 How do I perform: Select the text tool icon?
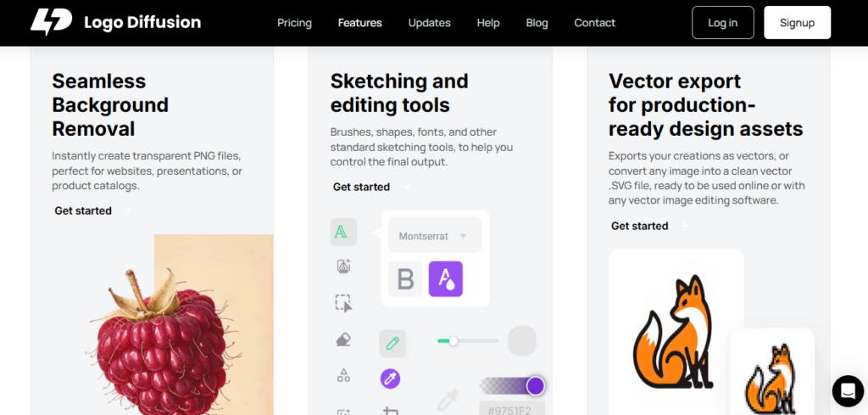pos(342,232)
